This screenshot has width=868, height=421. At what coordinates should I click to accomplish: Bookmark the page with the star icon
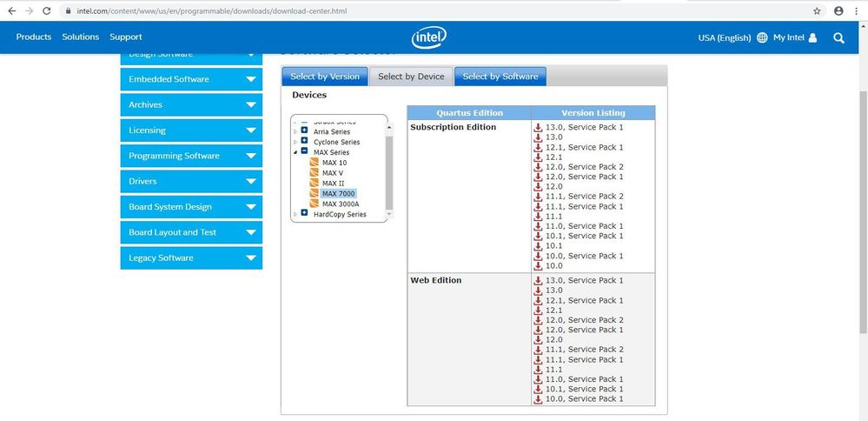click(x=817, y=10)
